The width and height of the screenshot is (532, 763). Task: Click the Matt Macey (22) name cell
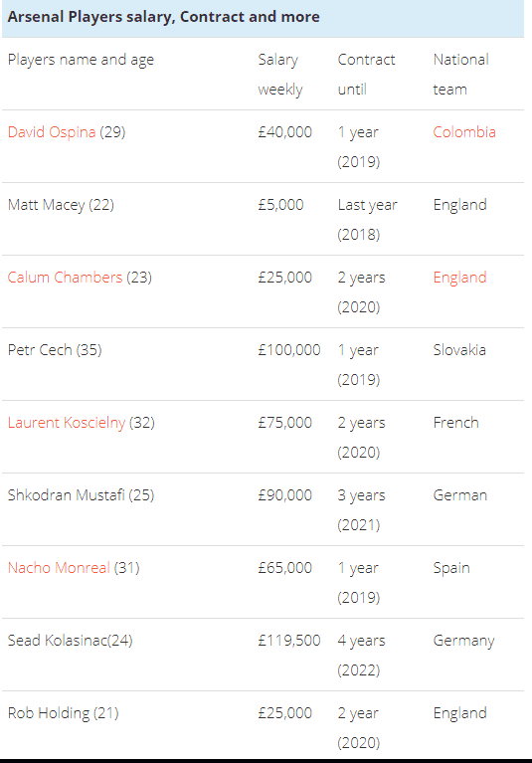[x=61, y=205]
